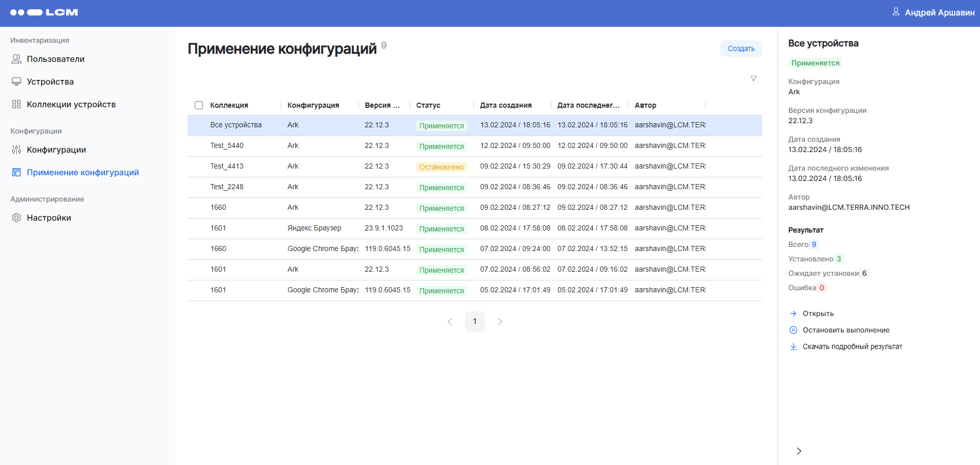Select page number 1 in pagination
This screenshot has height=465, width=980.
tap(475, 322)
